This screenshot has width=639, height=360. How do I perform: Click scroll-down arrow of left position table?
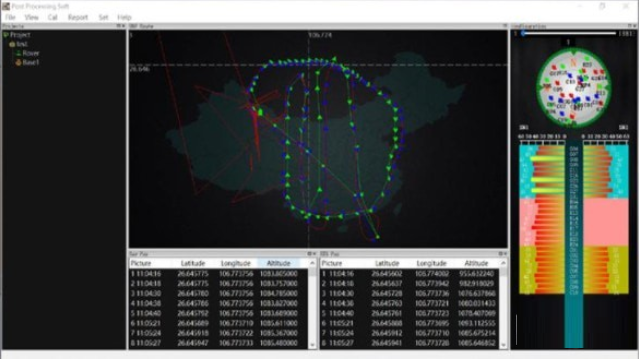[313, 345]
